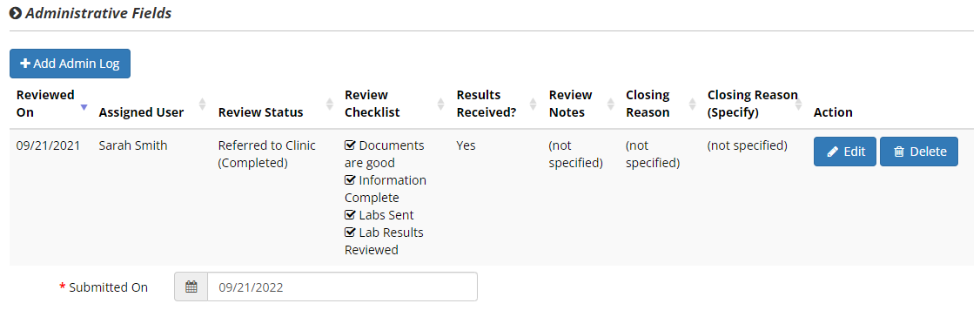Sort by Results Received column arrows
980x317 pixels.
click(534, 104)
